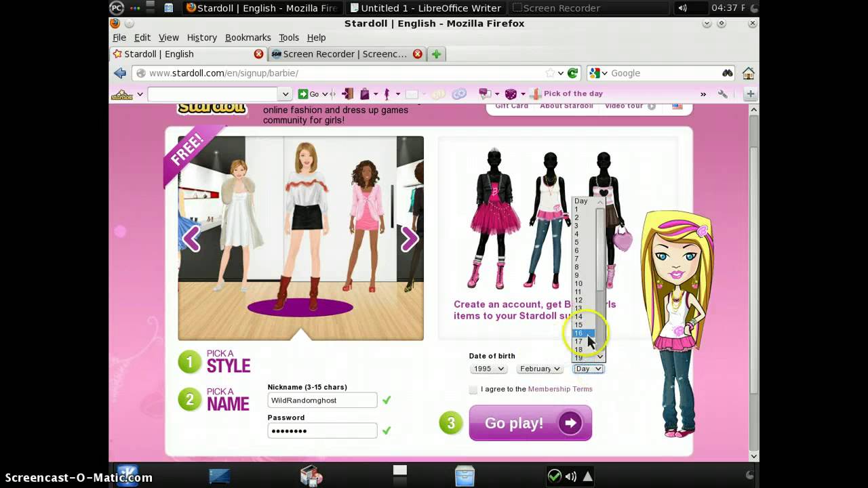Bookmark this page with the star icon
The image size is (868, 488).
(550, 73)
